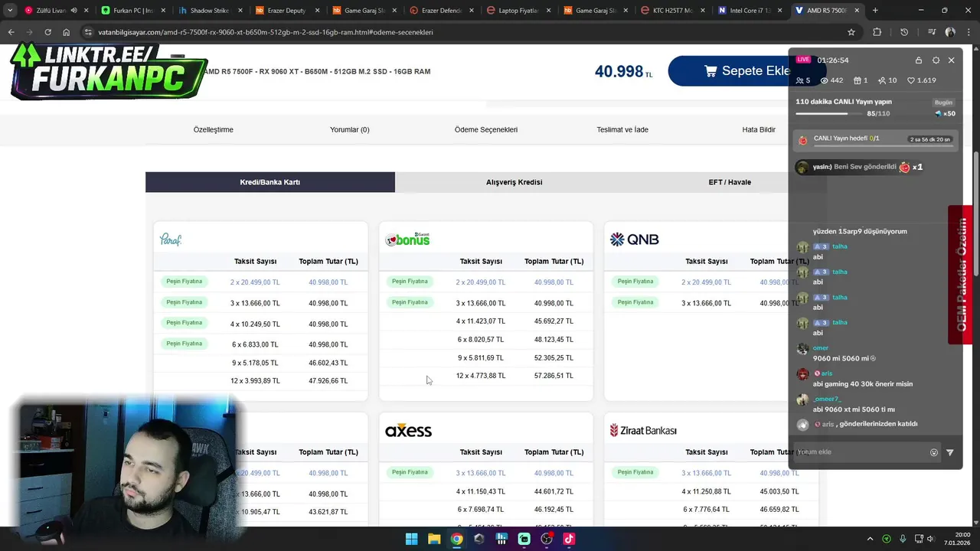980x551 pixels.
Task: Open the browser extensions puzzle icon
Action: pos(877,32)
